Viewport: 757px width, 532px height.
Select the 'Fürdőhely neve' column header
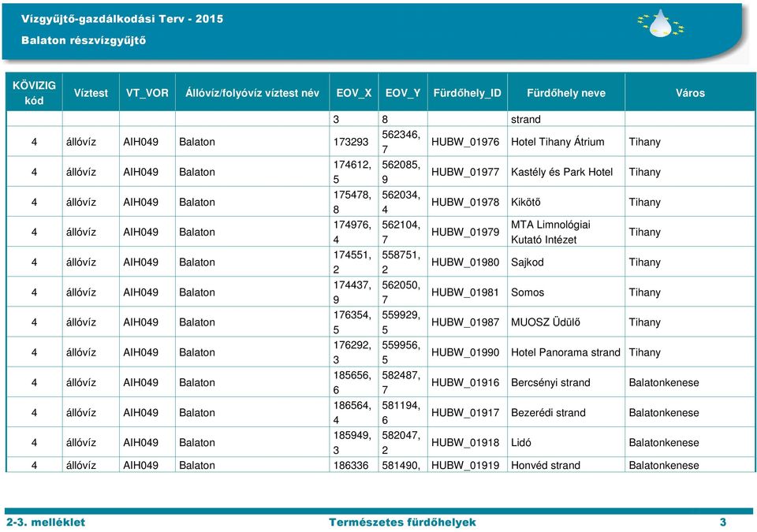click(566, 93)
